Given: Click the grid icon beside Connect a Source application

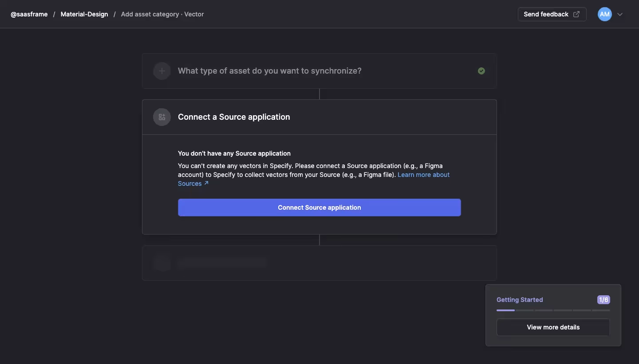Looking at the screenshot, I should point(162,117).
